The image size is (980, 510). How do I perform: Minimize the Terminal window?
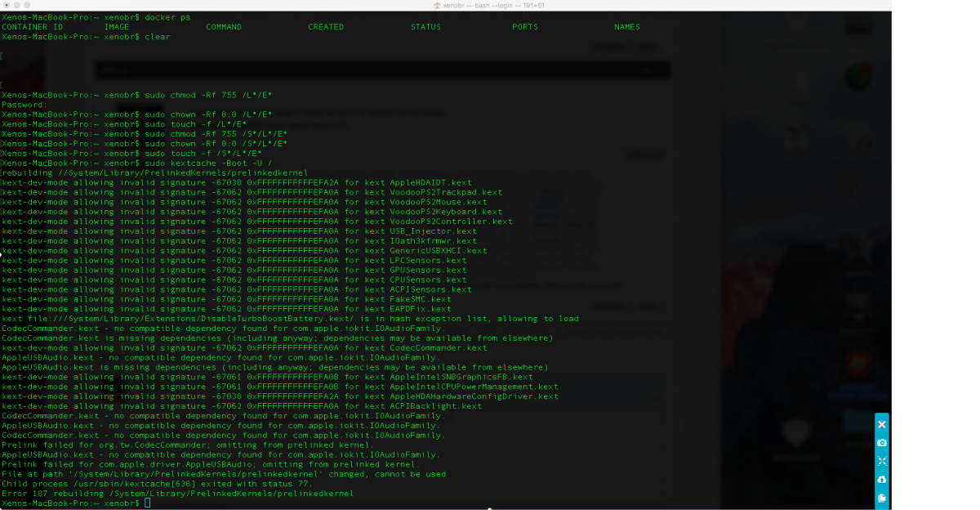(18, 5)
